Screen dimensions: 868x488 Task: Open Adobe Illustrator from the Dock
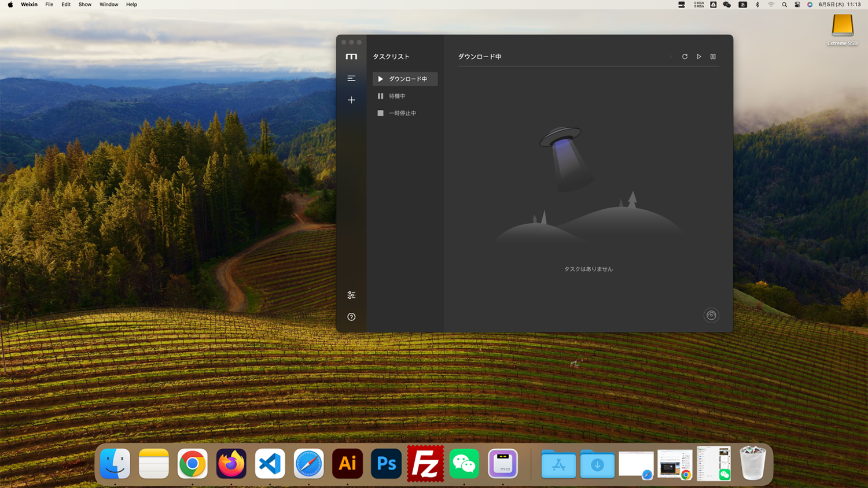tap(347, 463)
